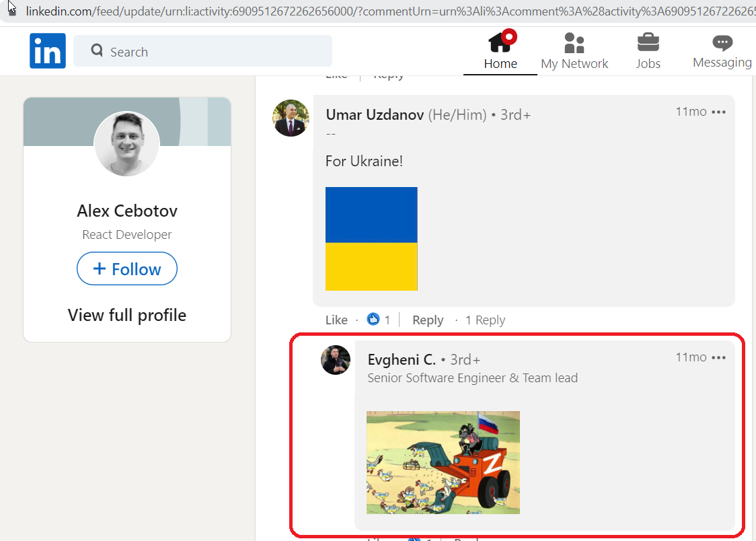756x541 pixels.
Task: Click 'Senior Software Engineer & Team lead' text
Action: coord(472,378)
